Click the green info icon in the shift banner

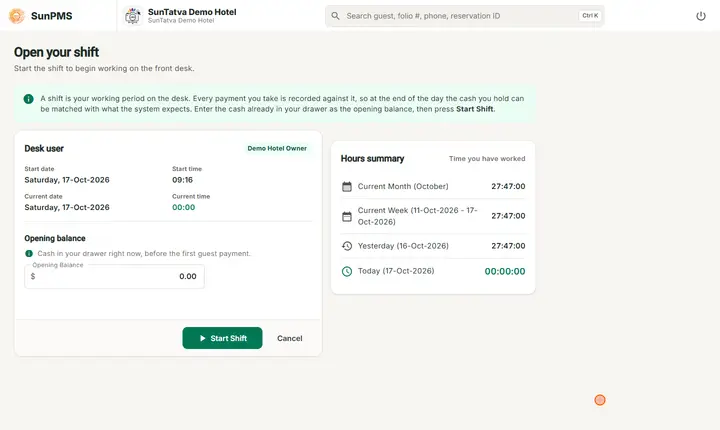pyautogui.click(x=28, y=99)
